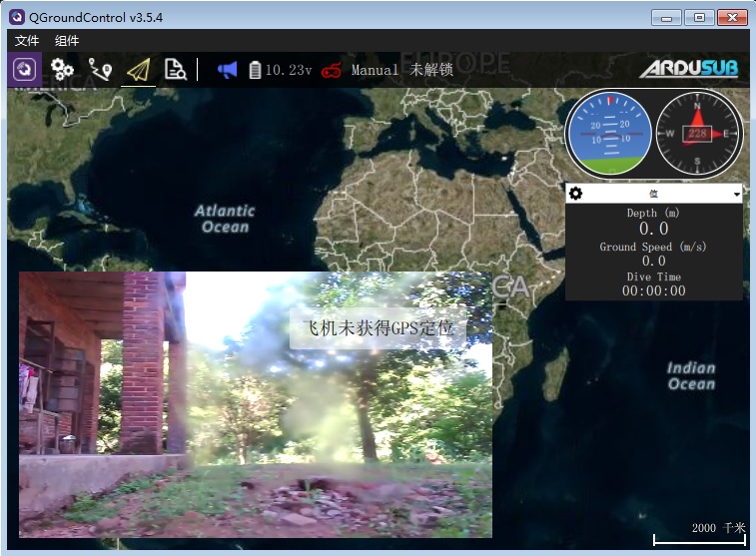
Task: Click the ArduSub brand logo
Action: coord(688,69)
